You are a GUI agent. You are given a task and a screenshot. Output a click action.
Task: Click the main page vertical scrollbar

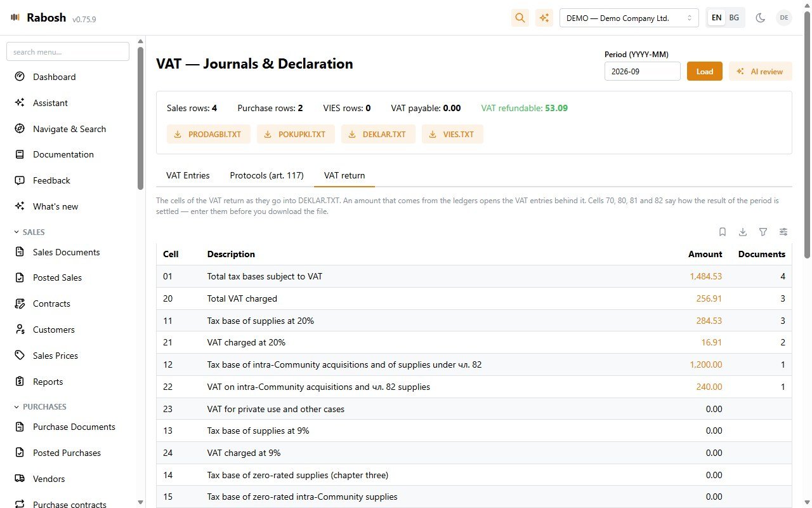808,135
